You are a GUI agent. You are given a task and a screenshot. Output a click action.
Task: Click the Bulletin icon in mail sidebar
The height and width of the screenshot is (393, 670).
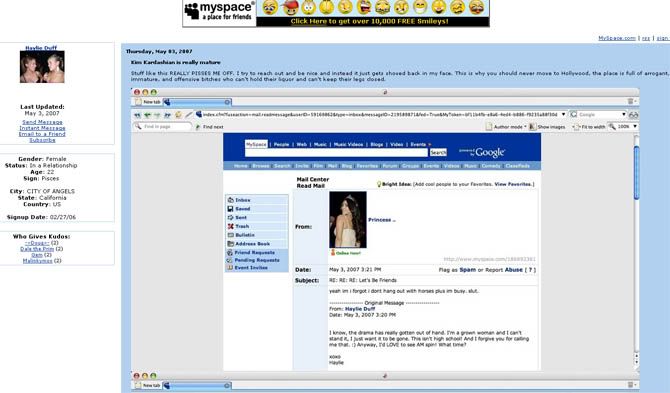click(x=230, y=235)
